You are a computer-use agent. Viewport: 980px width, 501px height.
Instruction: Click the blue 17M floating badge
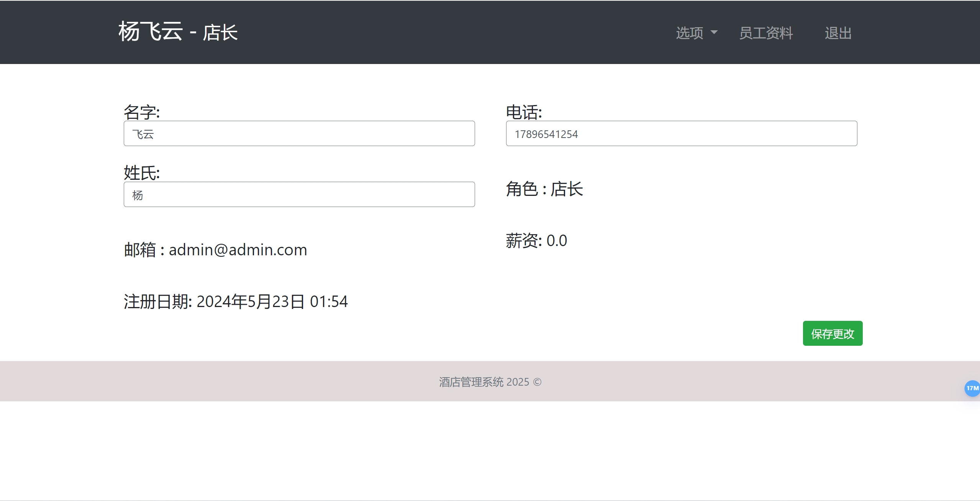click(972, 388)
